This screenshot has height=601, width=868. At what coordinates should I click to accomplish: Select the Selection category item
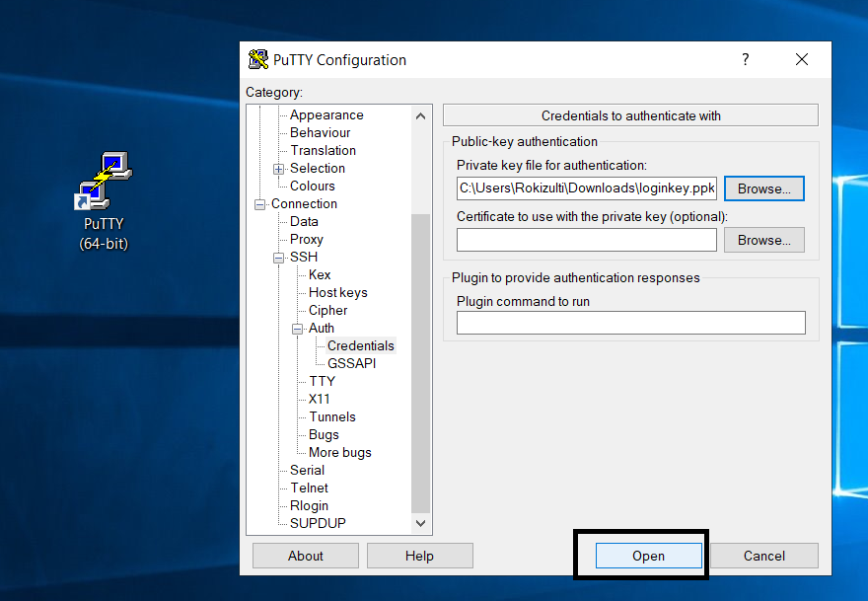click(318, 168)
